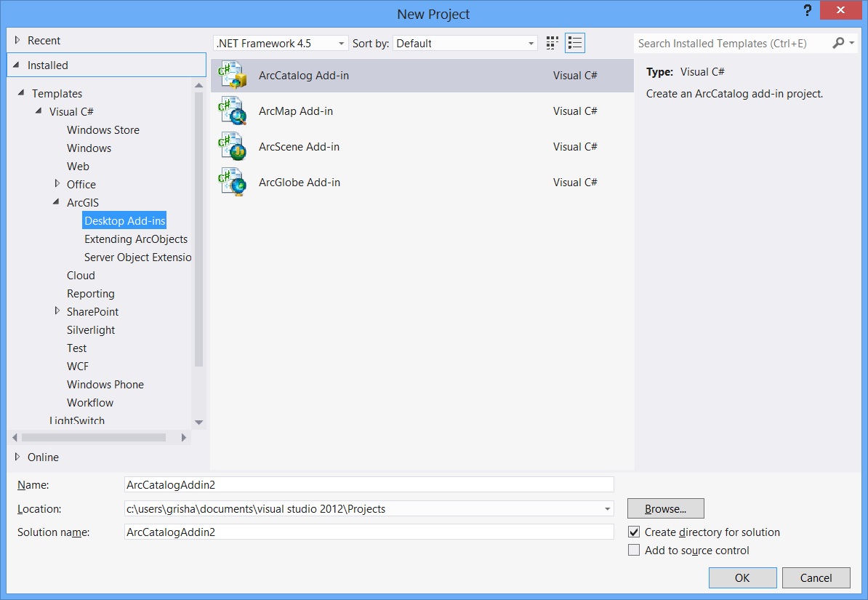Select the WCF template category

coord(78,367)
